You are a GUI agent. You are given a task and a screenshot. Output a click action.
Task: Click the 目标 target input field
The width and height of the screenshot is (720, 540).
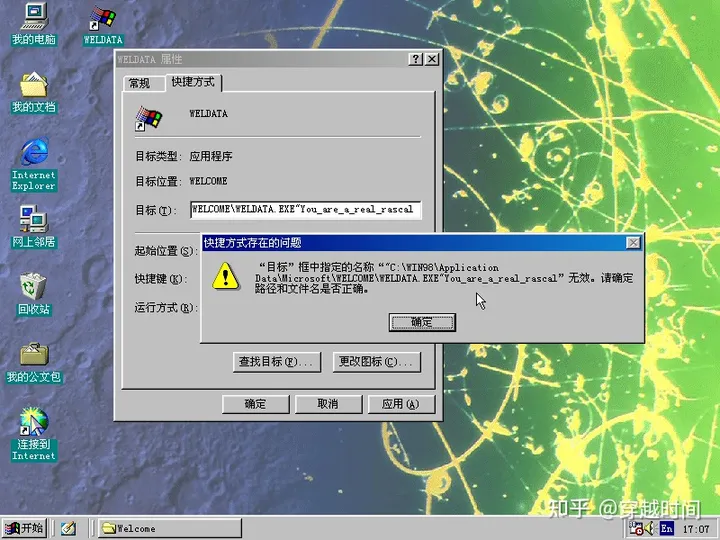tap(305, 210)
